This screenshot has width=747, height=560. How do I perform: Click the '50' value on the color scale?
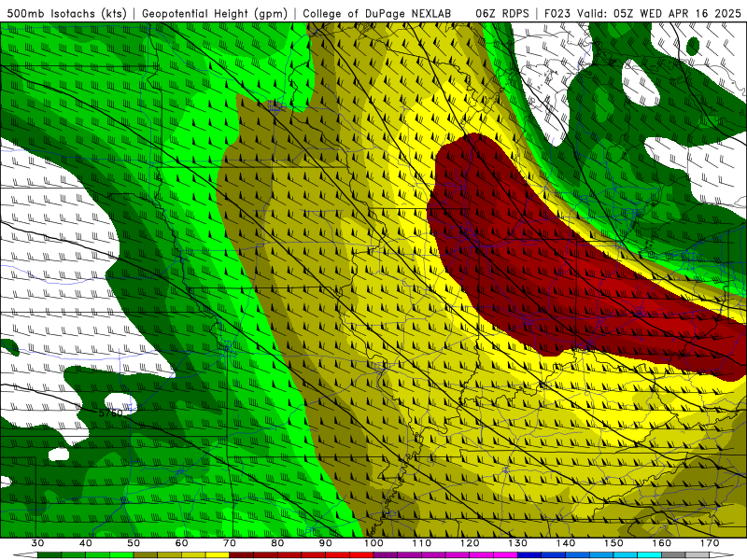[x=134, y=543]
